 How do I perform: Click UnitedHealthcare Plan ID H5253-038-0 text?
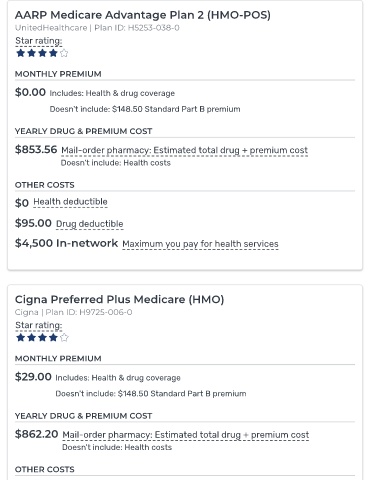pos(97,28)
